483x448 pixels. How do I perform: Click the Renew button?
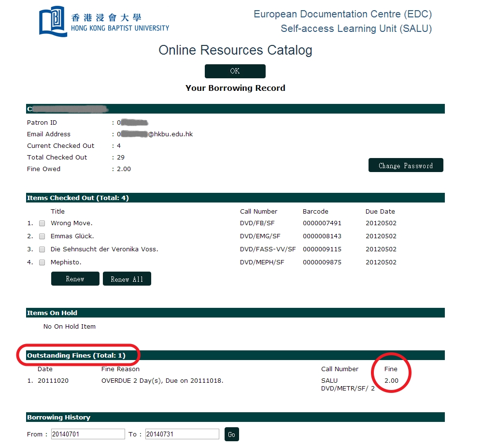pos(75,279)
